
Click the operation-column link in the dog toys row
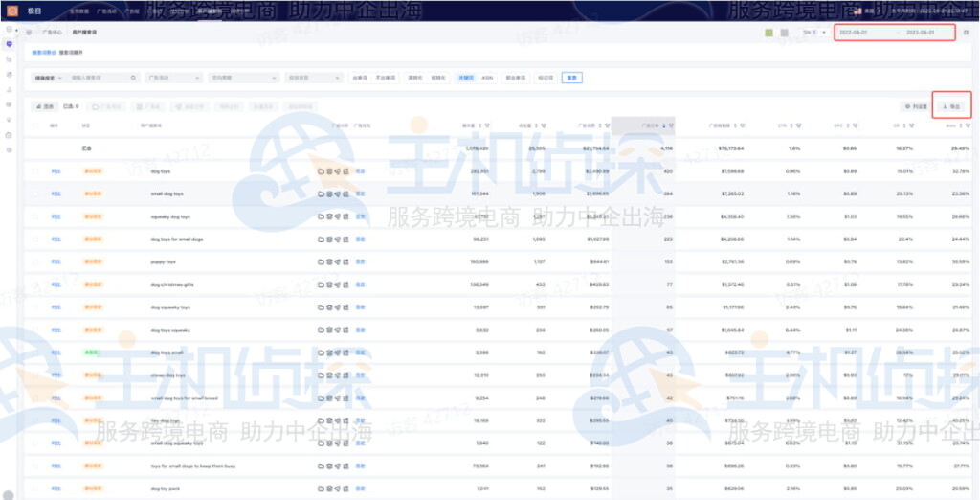[56, 170]
